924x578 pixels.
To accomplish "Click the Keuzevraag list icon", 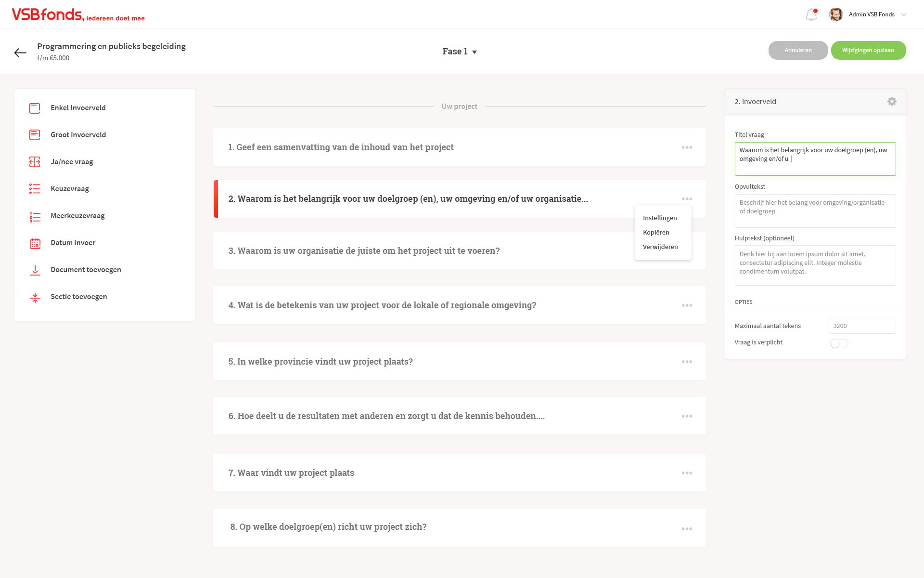I will (35, 189).
